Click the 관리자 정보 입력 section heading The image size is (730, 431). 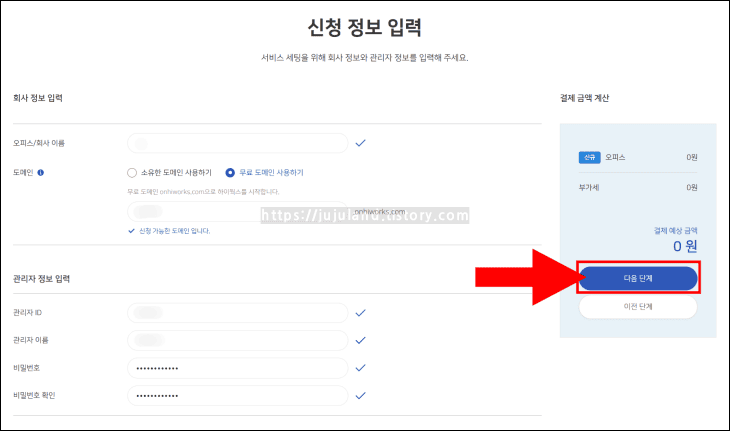(x=41, y=279)
